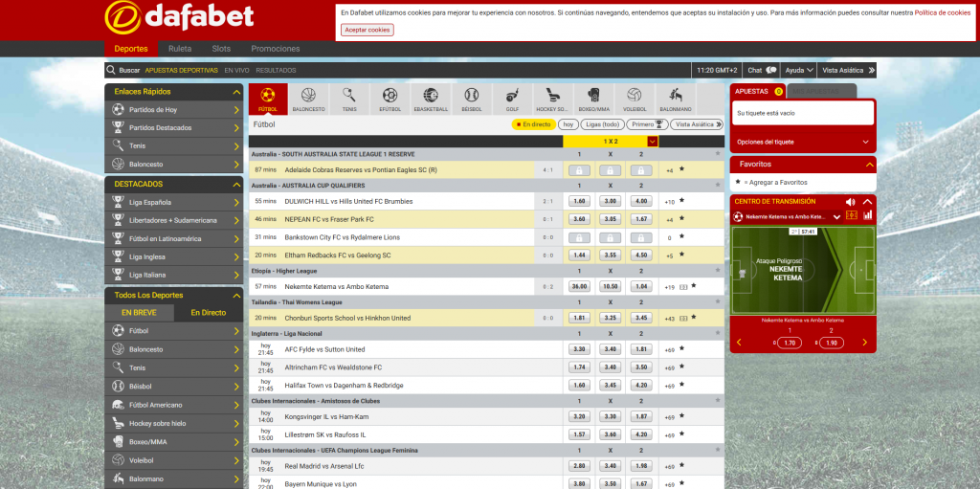Image resolution: width=980 pixels, height=489 pixels.
Task: Click the Buscar magnifier icon
Action: coord(111,70)
